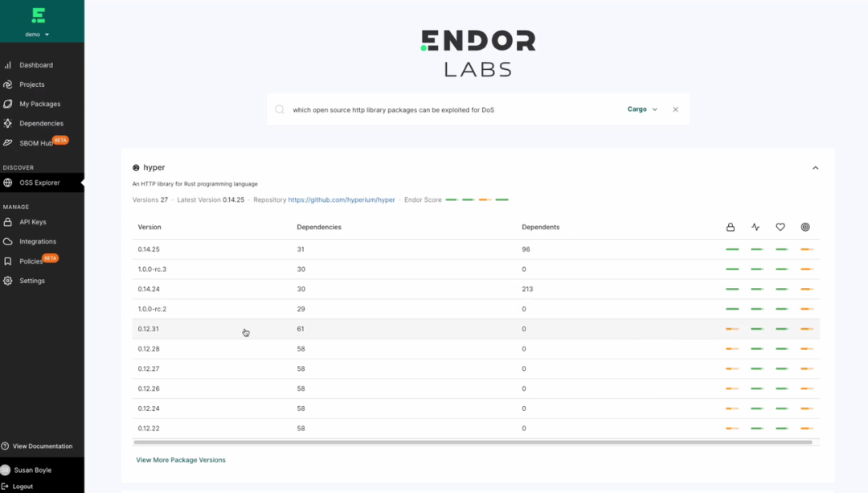Click the Dependents column header
Viewport: 868px width, 493px height.
[x=540, y=227]
